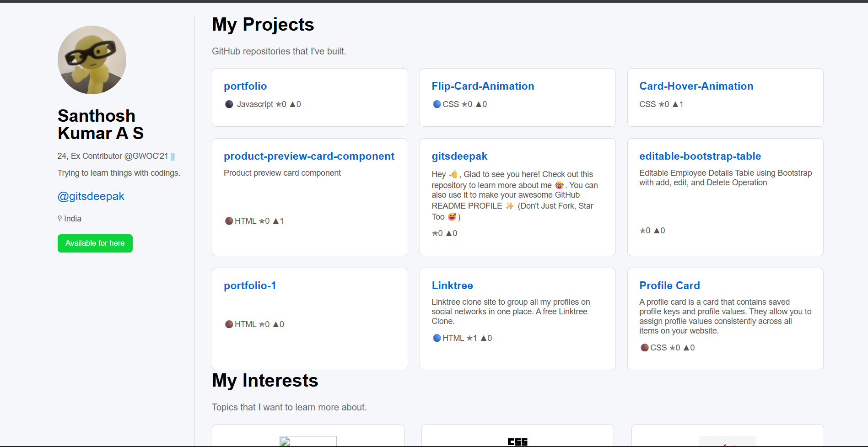868x447 pixels.
Task: Open the portfolio repository link
Action: (245, 86)
